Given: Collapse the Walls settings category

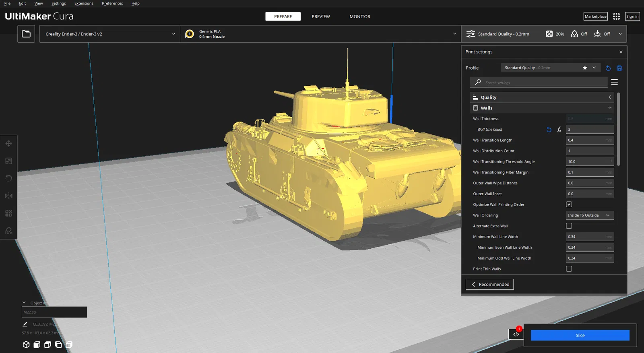Looking at the screenshot, I should coord(542,108).
